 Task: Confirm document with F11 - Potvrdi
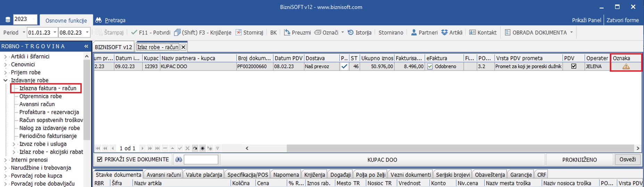click(151, 32)
